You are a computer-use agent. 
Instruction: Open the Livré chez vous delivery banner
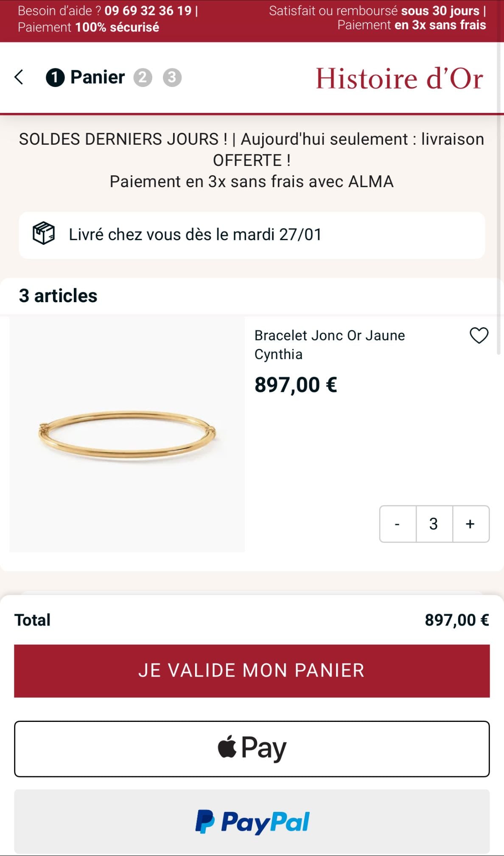[x=252, y=235]
